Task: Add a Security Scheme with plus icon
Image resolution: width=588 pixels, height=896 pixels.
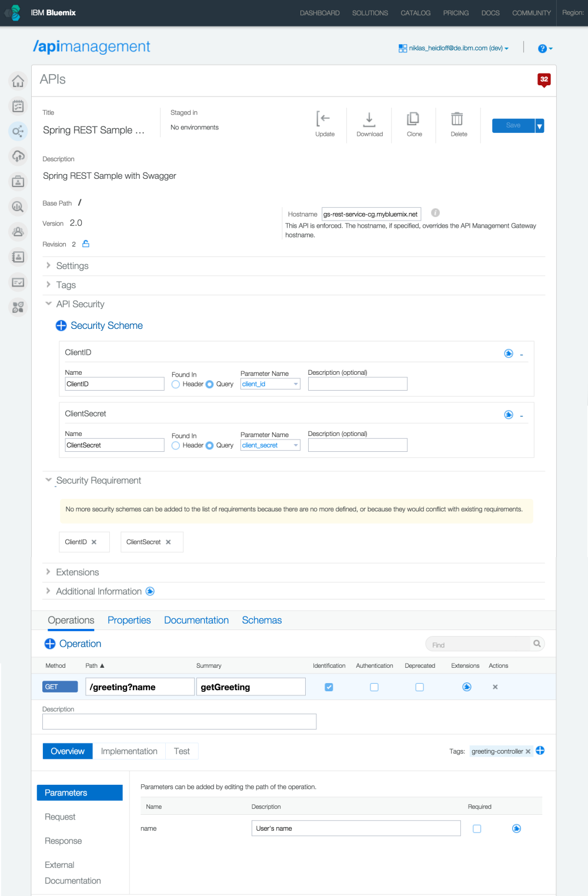Action: click(61, 325)
